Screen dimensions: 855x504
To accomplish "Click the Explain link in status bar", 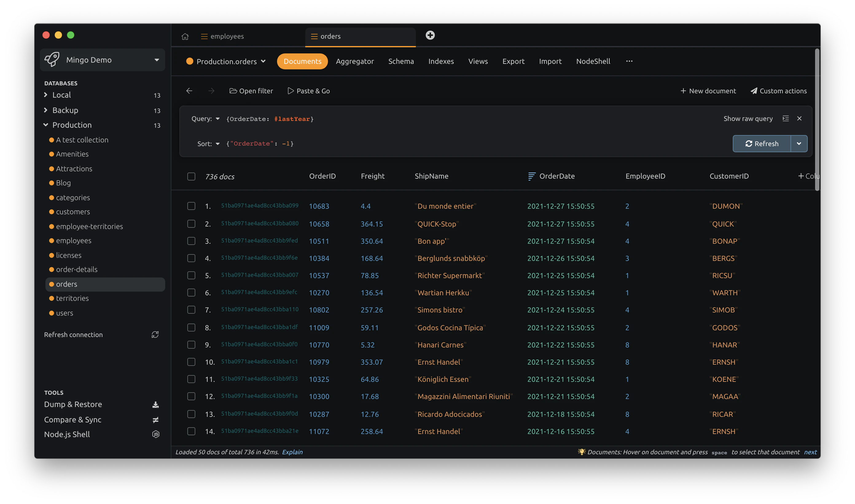I will tap(292, 452).
